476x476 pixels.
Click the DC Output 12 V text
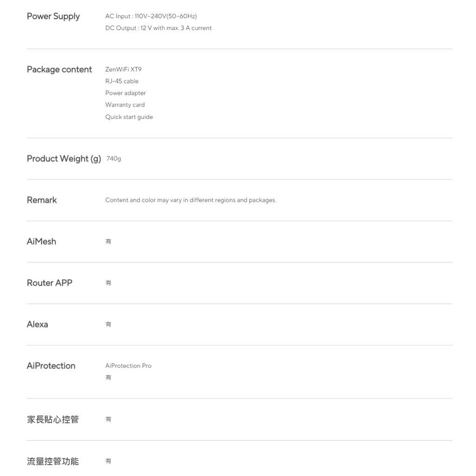click(x=158, y=28)
